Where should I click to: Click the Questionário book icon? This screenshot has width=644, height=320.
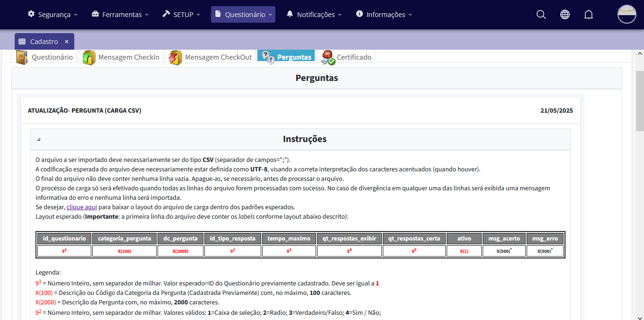22,57
